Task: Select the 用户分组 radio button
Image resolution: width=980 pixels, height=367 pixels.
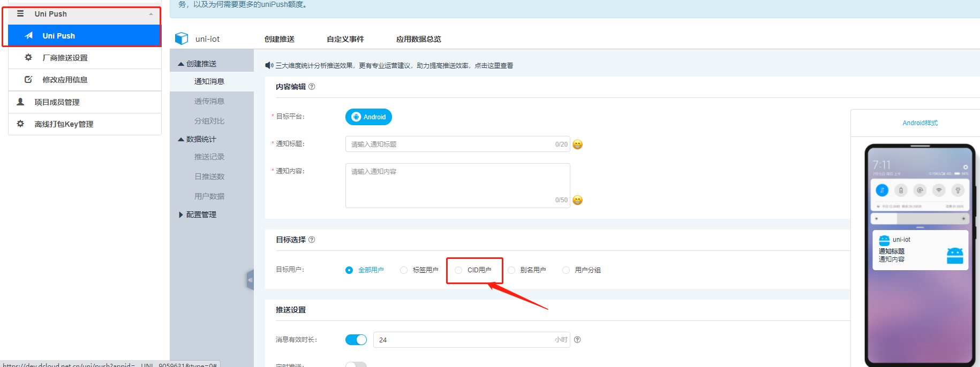Action: coord(566,270)
